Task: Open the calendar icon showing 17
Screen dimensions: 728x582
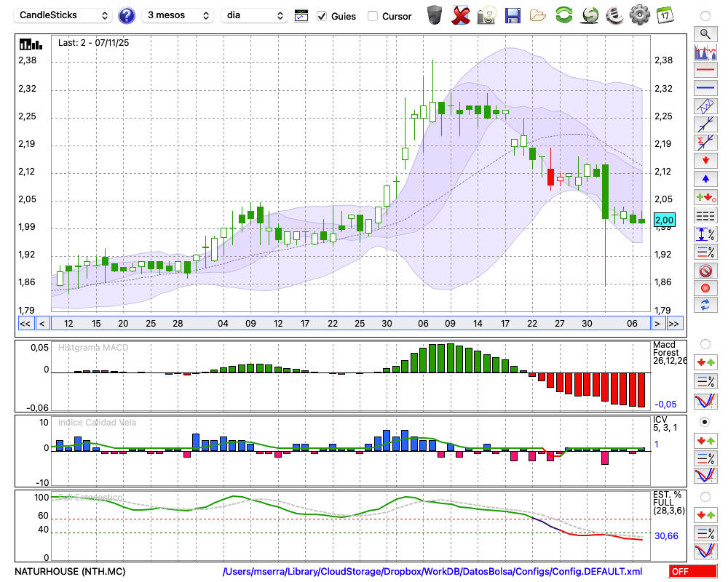Action: (x=665, y=15)
